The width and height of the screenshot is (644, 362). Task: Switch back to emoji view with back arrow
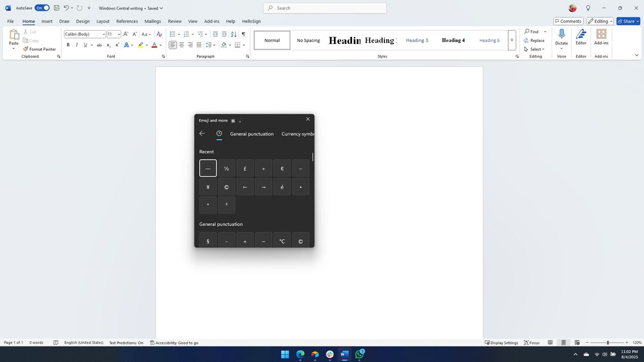202,133
